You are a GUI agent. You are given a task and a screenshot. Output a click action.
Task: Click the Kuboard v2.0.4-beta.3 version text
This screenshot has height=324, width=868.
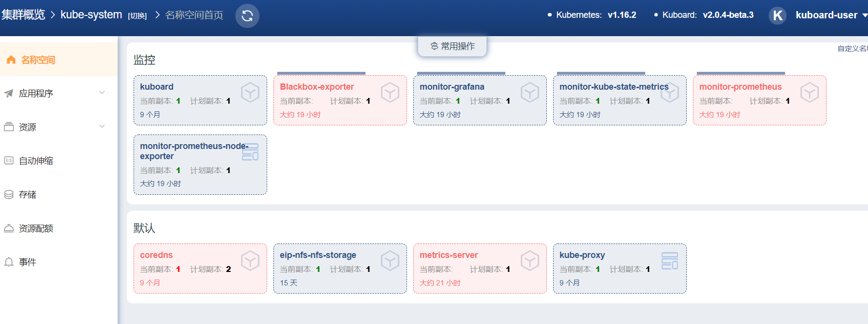pos(708,15)
